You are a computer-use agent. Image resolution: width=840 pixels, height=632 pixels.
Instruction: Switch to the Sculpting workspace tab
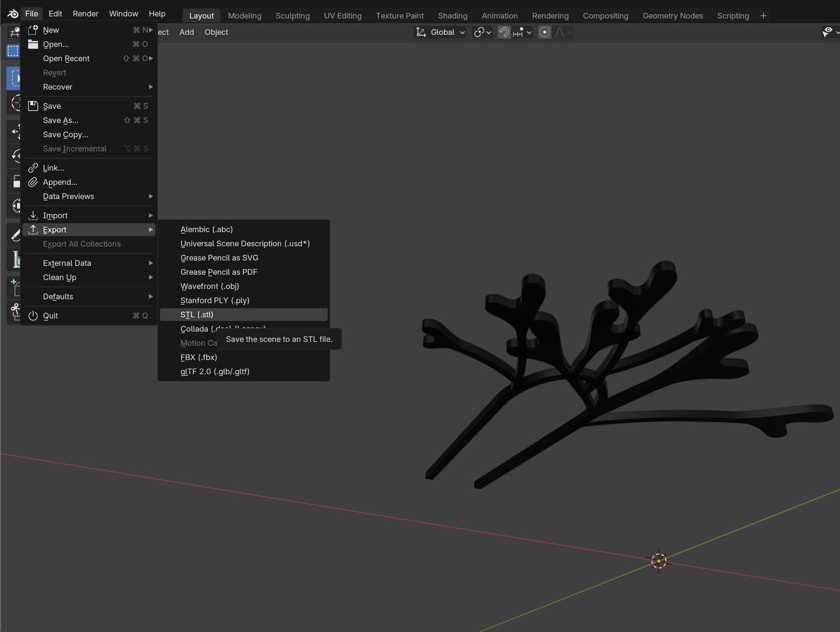(292, 16)
